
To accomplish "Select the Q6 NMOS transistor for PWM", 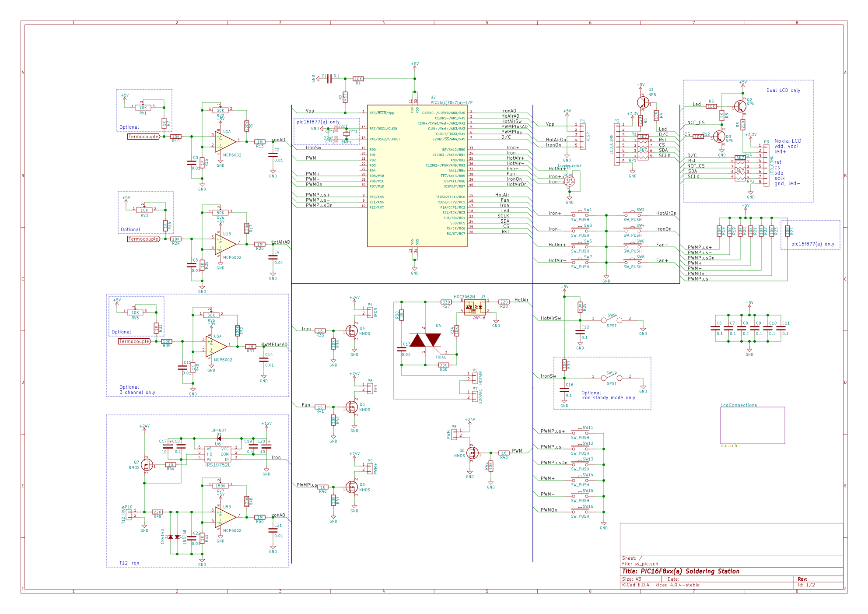I will (x=472, y=453).
